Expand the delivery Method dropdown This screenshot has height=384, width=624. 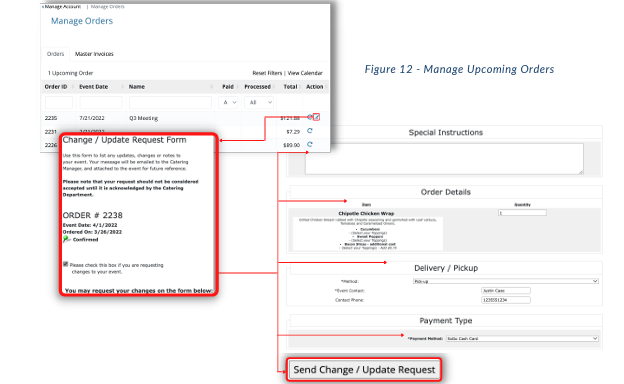506,281
